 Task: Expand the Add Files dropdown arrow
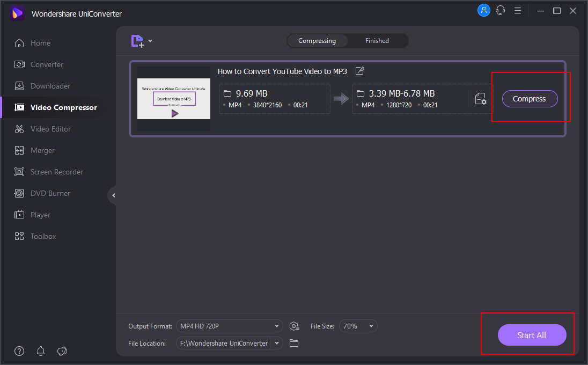pos(150,40)
